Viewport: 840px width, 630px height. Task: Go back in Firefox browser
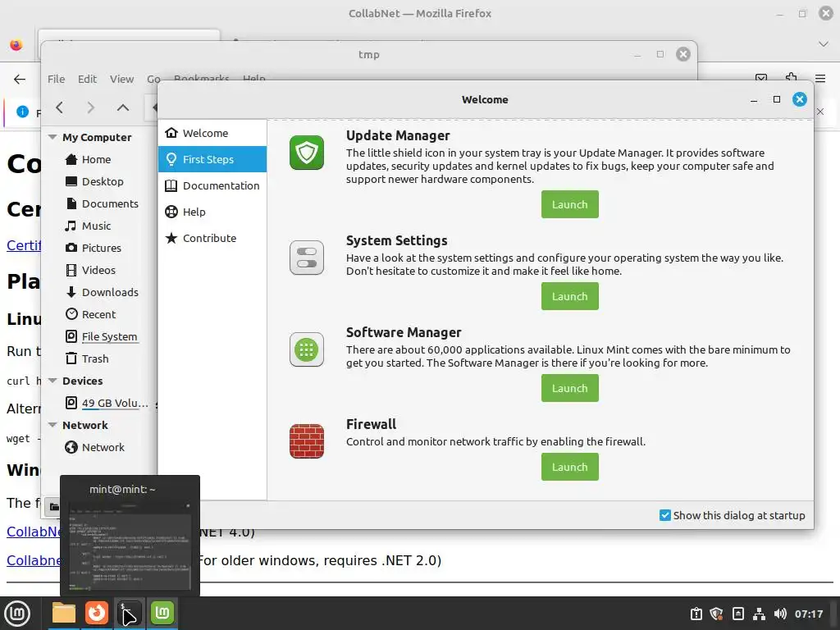tap(20, 80)
